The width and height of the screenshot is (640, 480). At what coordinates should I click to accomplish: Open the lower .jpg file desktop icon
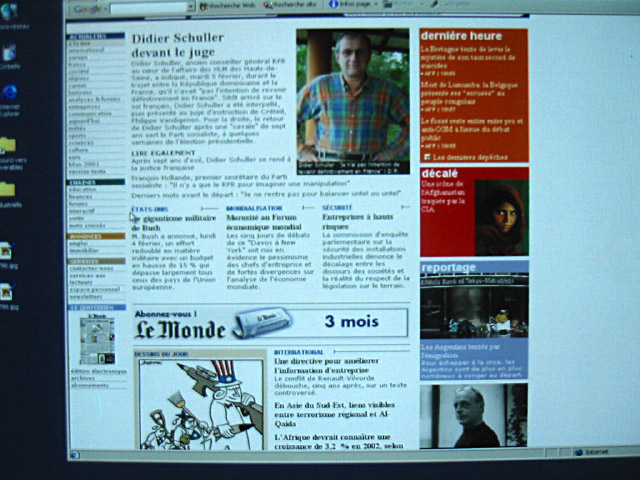coord(6,291)
